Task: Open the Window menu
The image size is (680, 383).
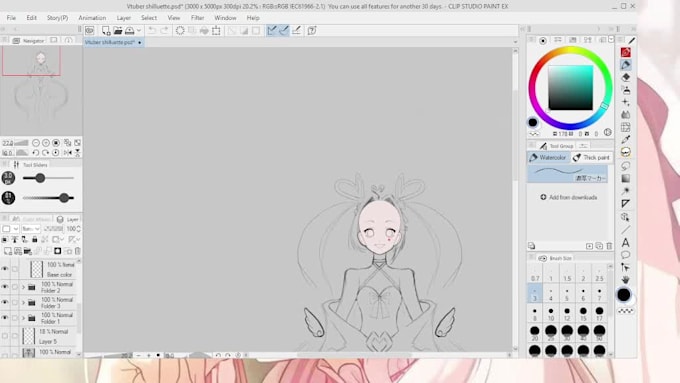Action: click(x=225, y=18)
